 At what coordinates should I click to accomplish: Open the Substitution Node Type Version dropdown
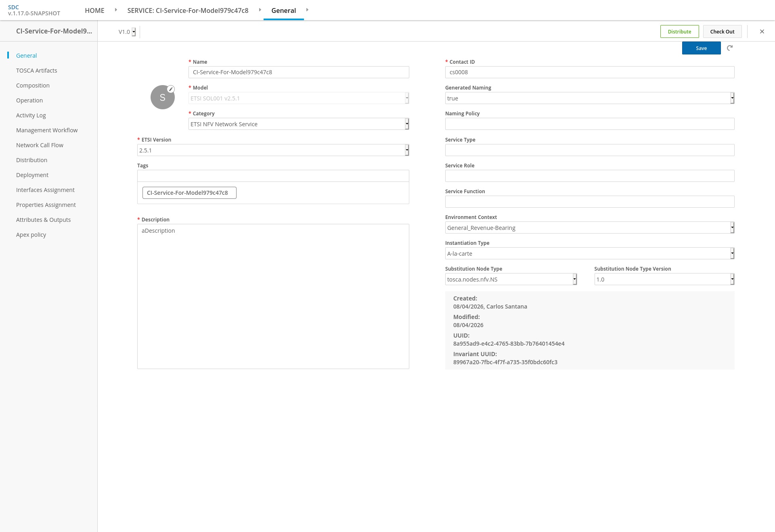[x=664, y=279]
